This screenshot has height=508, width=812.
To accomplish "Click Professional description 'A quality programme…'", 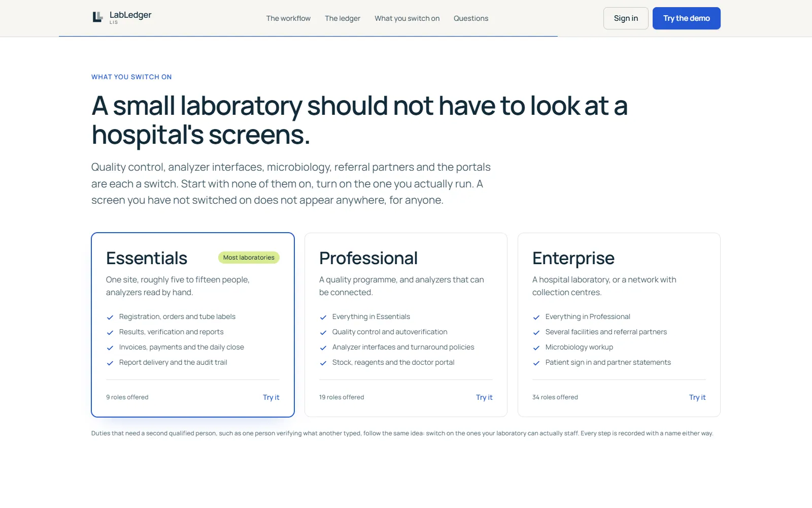I will 401,286.
